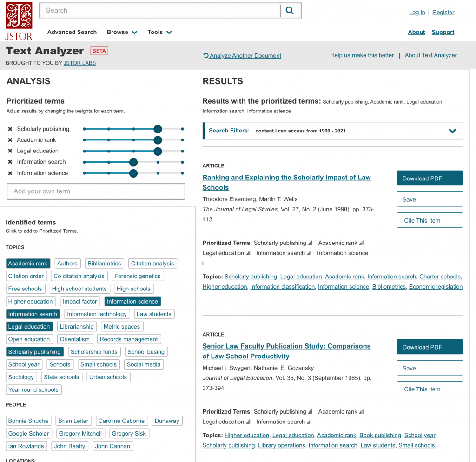Remove Information science prioritized term

point(10,173)
